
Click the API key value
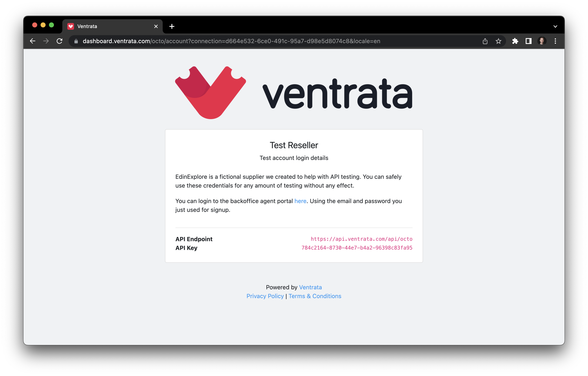pyautogui.click(x=357, y=248)
